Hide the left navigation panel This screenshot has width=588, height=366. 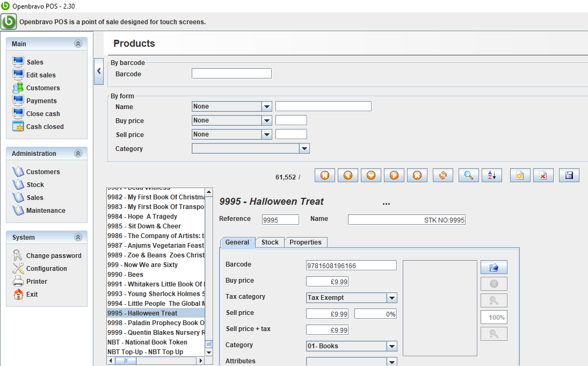[99, 71]
